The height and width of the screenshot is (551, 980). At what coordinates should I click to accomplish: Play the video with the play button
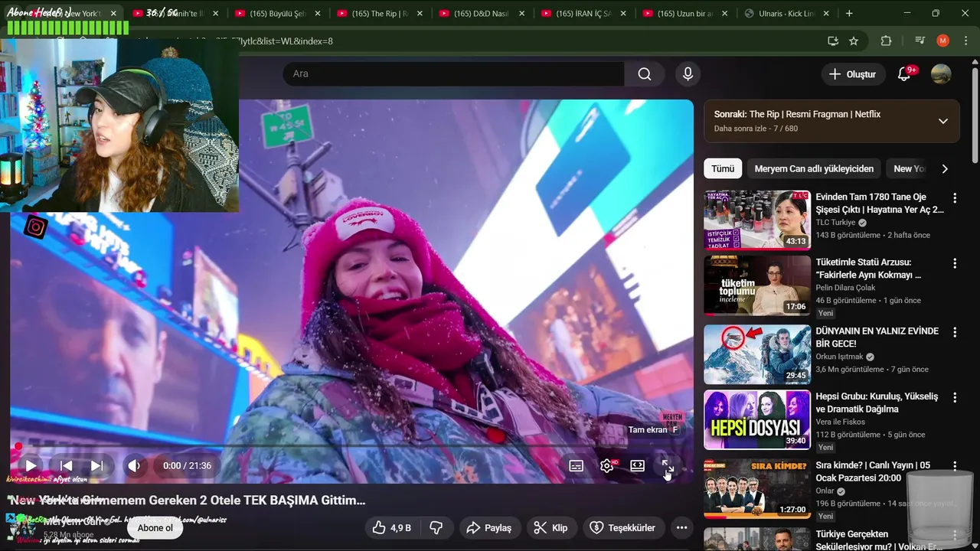point(31,465)
